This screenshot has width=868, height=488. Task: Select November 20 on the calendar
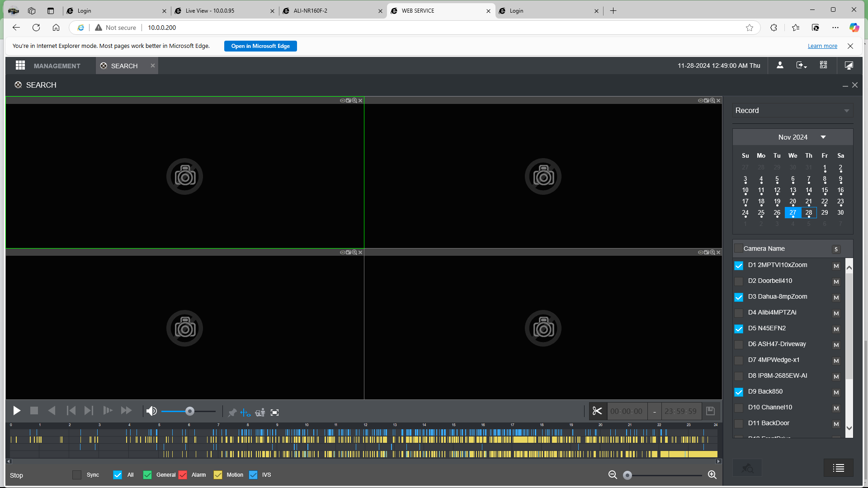[x=793, y=202]
